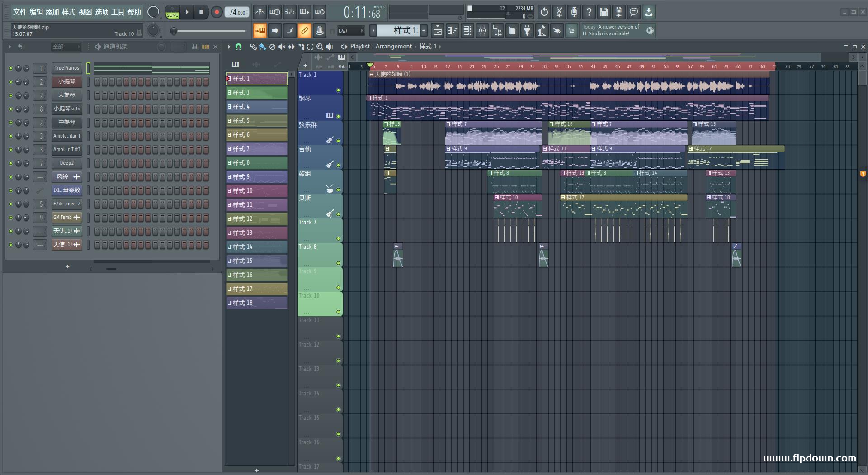
Task: Open the (无) snap selector dropdown
Action: pyautogui.click(x=351, y=31)
